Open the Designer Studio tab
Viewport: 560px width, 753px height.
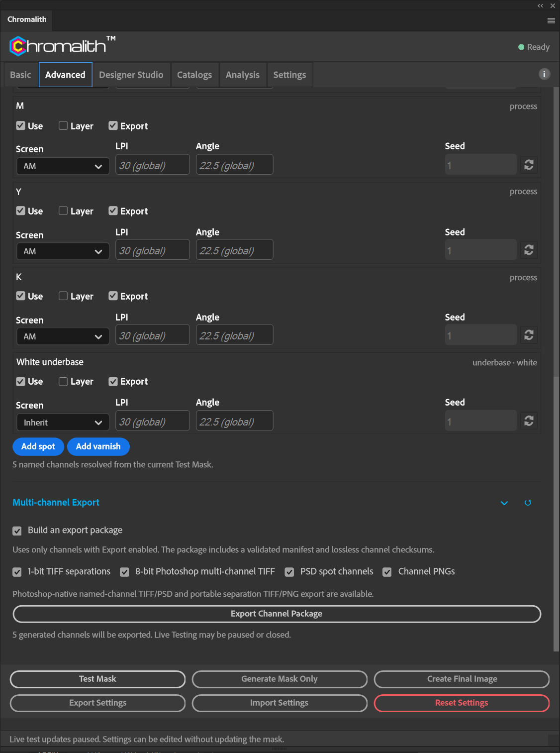point(131,75)
